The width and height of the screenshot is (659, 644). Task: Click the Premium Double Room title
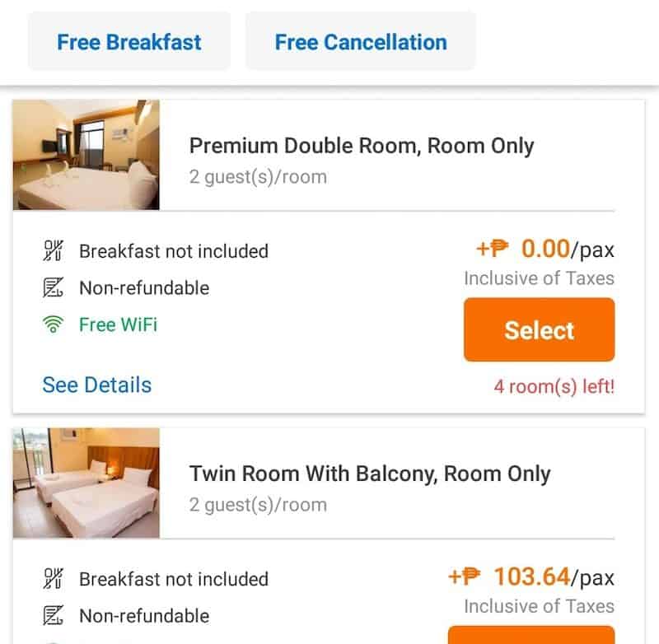362,146
